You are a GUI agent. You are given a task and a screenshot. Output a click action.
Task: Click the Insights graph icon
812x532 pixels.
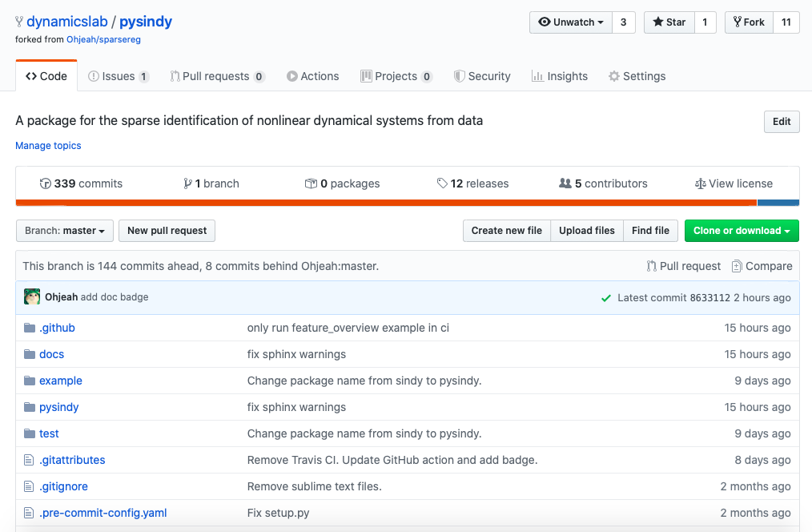coord(537,76)
